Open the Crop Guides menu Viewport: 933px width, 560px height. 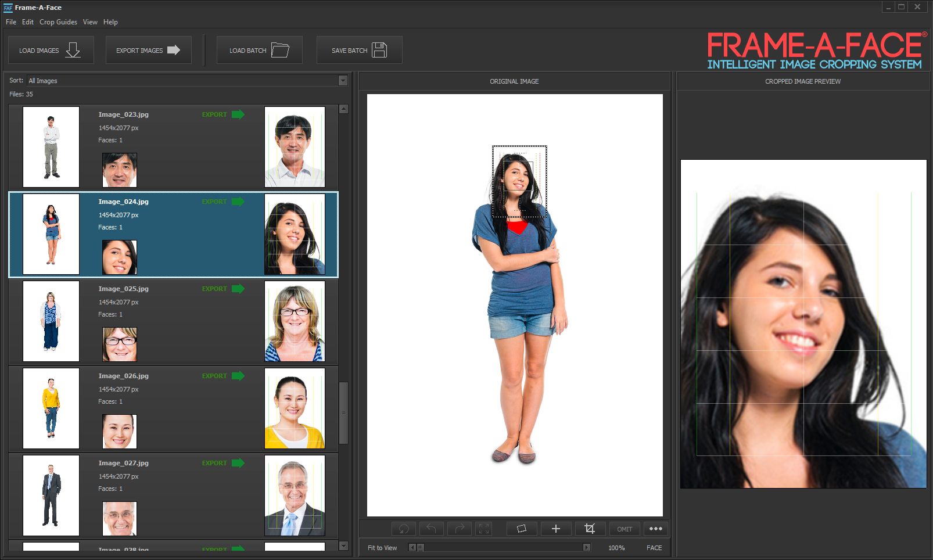(x=58, y=22)
